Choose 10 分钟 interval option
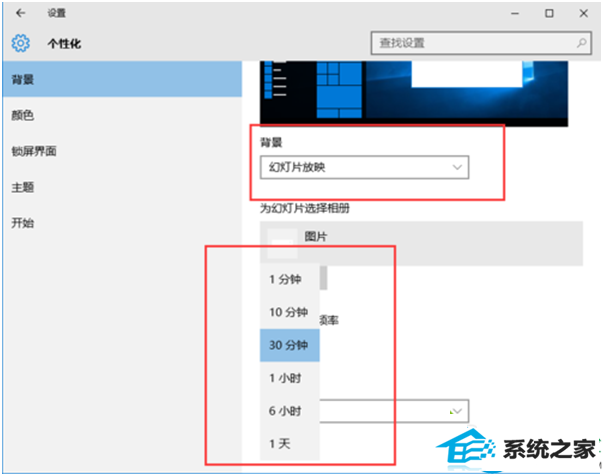604x476 pixels. pyautogui.click(x=290, y=312)
